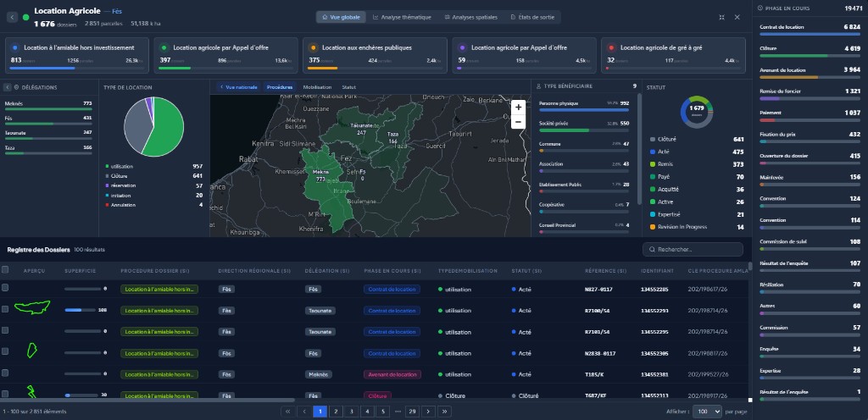Viewport: 868px width, 420px height.
Task: Click the Remis 373 status legend entry
Action: click(697, 164)
